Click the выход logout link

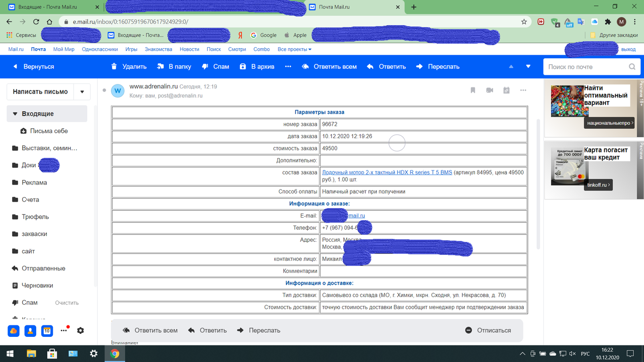coord(628,49)
